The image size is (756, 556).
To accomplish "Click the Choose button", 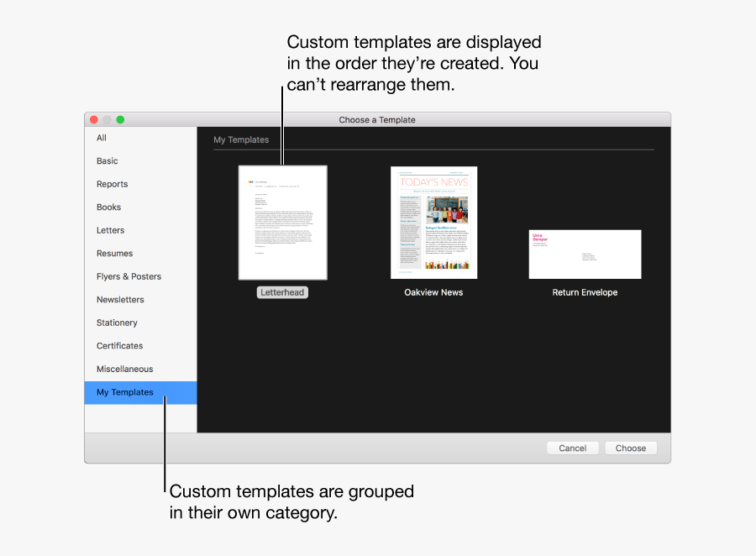I will tap(631, 448).
